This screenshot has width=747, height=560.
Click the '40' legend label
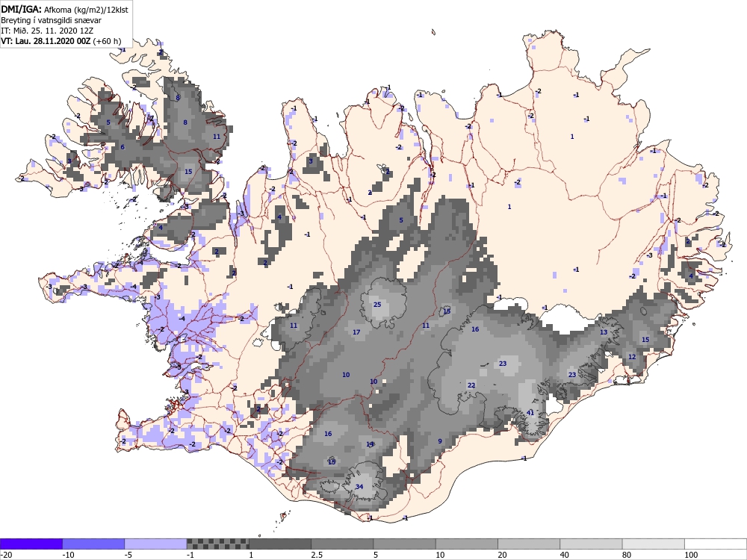click(565, 555)
